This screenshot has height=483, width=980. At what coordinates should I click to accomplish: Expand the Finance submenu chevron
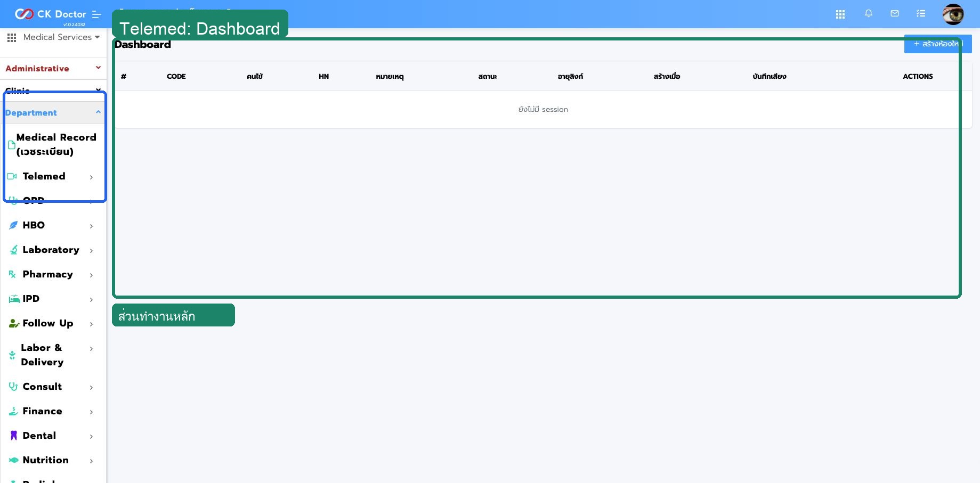coord(91,412)
